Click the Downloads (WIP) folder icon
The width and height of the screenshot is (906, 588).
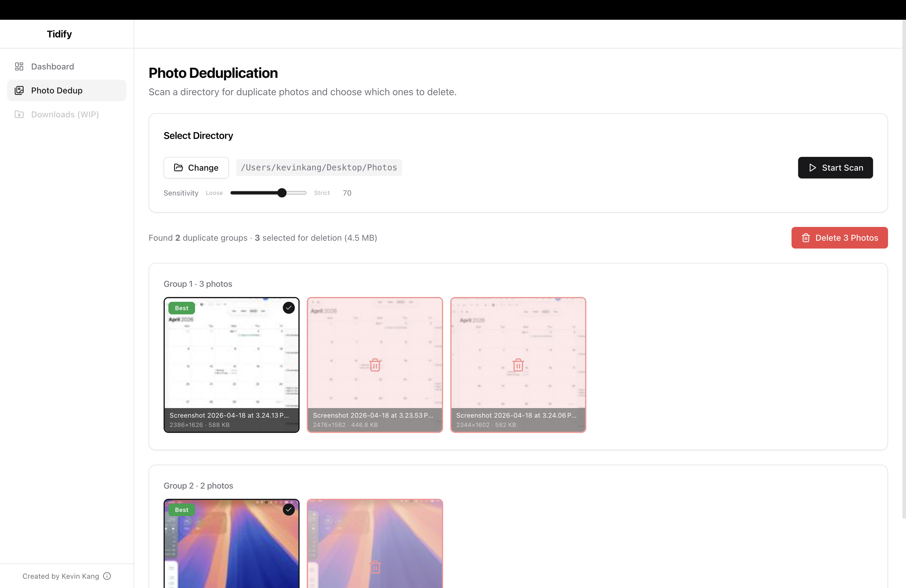[x=19, y=114]
